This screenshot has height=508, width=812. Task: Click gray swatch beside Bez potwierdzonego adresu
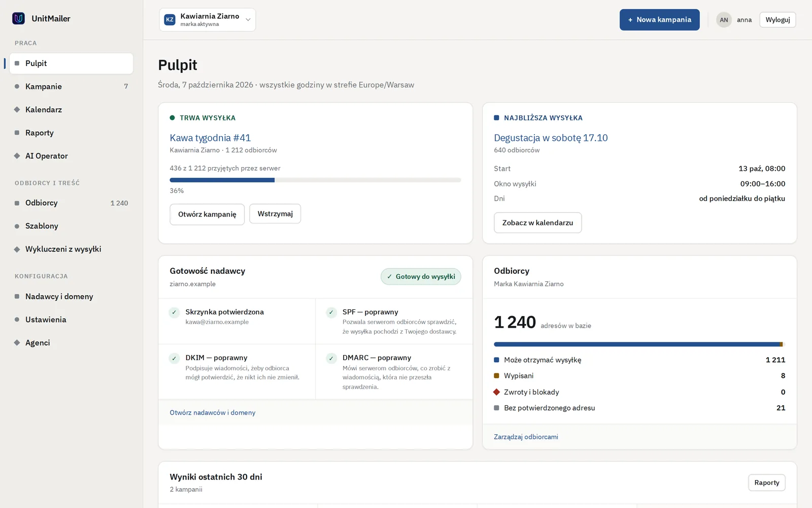point(496,408)
